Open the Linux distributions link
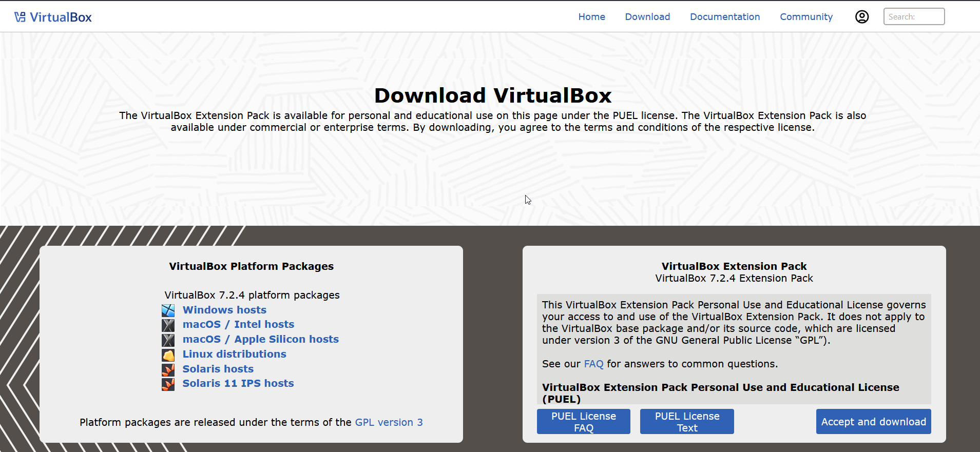This screenshot has width=980, height=452. (234, 354)
